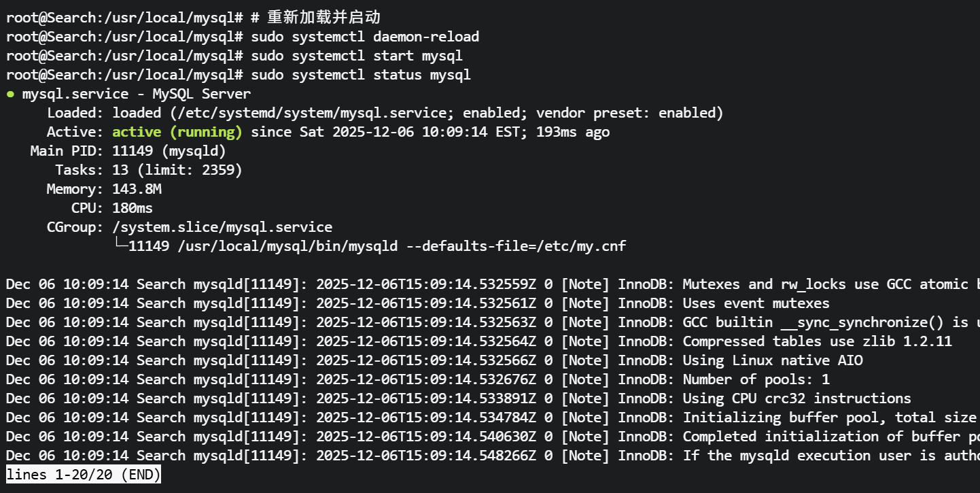Click the "Using CPU crc32 instructions" log message
The image size is (980, 493).
click(797, 398)
